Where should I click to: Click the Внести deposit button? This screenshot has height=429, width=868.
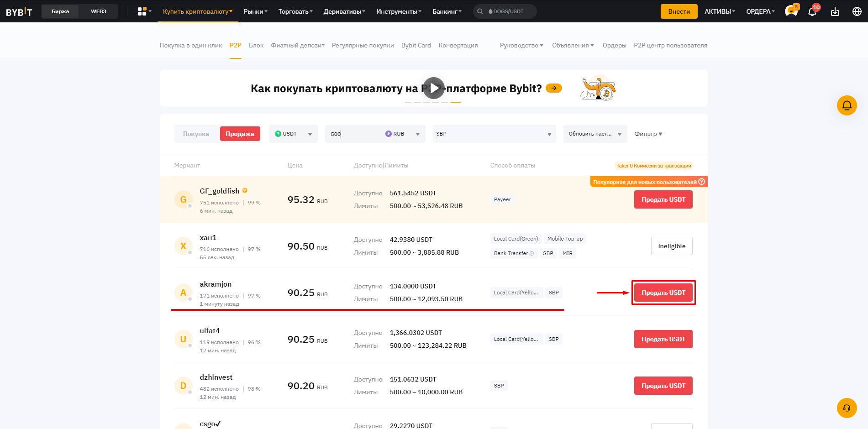tap(679, 11)
